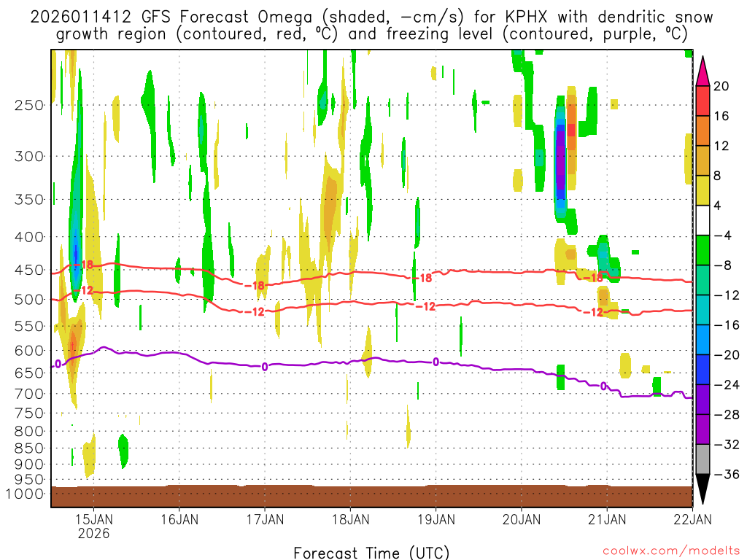The height and width of the screenshot is (560, 747).
Task: Click the 850 pressure level label
Action: (x=28, y=448)
